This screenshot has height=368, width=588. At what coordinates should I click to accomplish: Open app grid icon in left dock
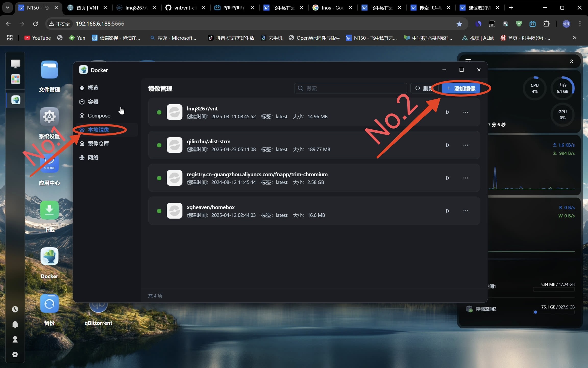point(15,79)
